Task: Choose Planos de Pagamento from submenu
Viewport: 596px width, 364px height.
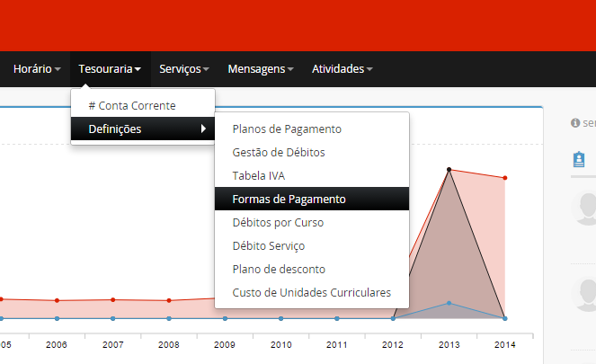Action: coord(286,129)
